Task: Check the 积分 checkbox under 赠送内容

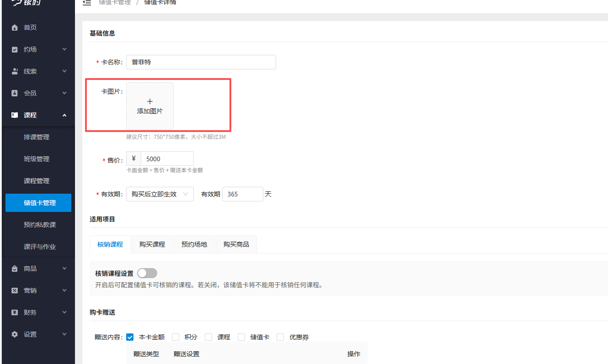Action: (176, 337)
